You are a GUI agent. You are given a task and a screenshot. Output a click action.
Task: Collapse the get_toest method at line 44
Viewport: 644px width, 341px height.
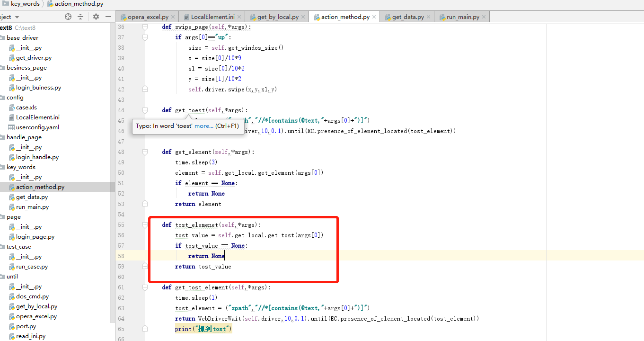[145, 110]
